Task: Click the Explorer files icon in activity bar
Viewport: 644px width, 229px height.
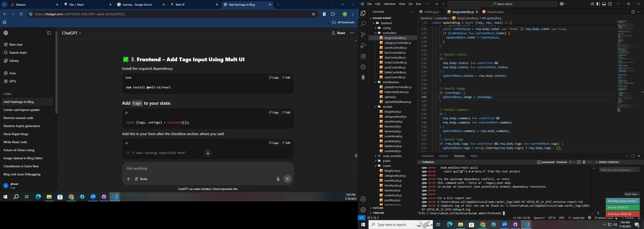Action: (363, 13)
